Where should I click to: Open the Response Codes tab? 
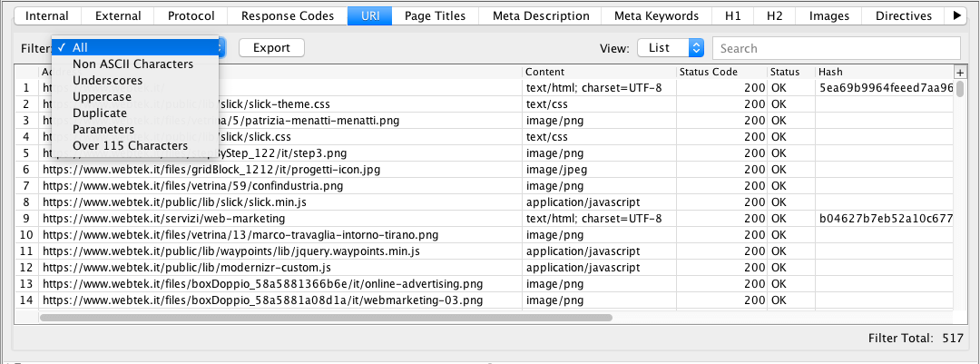[x=288, y=16]
